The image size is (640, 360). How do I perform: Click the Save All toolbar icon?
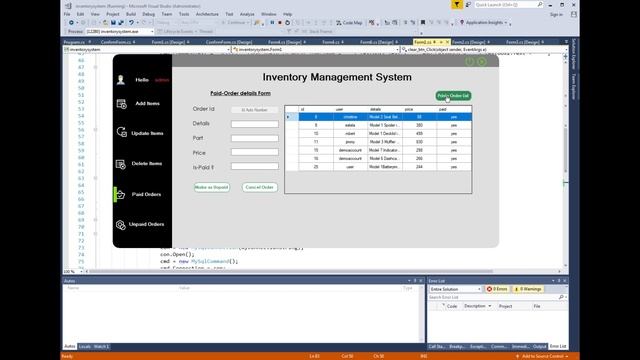pyautogui.click(x=121, y=22)
